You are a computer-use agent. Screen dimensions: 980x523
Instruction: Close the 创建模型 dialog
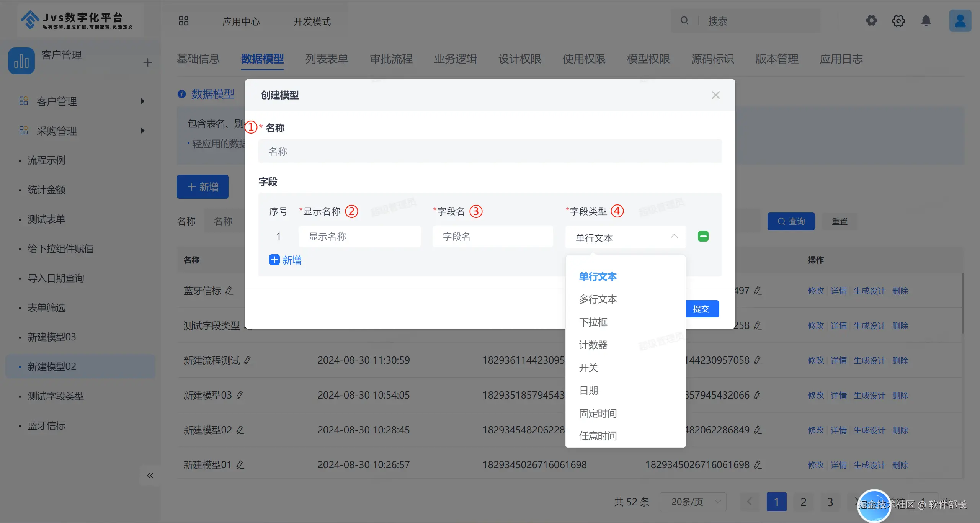point(715,95)
